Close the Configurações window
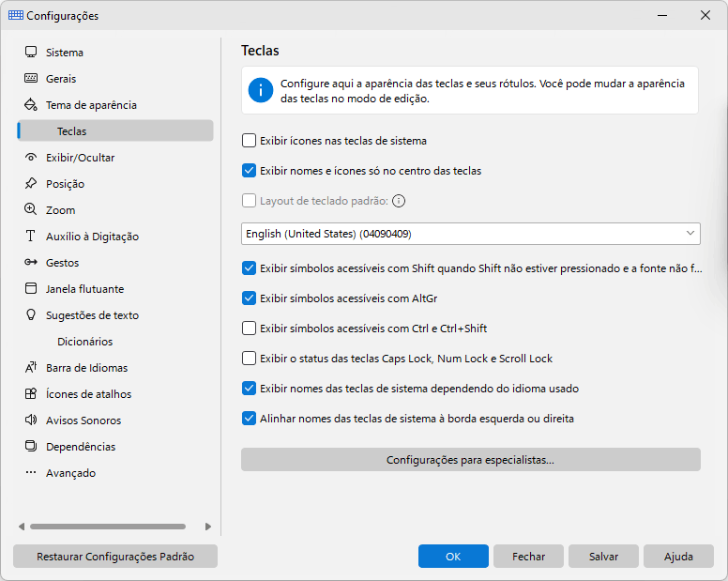 click(705, 15)
